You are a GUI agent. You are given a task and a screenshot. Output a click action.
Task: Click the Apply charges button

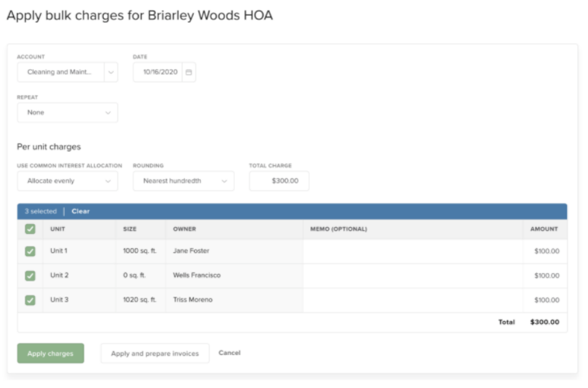[x=50, y=351]
